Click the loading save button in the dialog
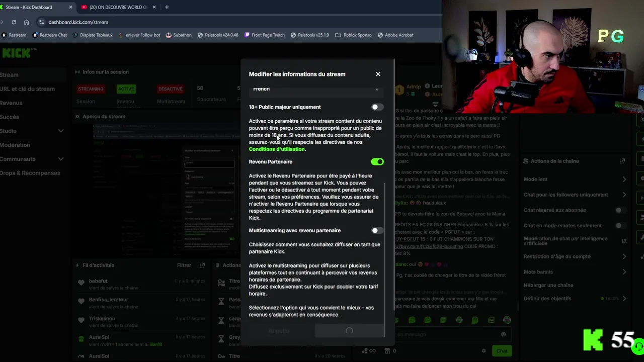The height and width of the screenshot is (362, 644). pos(349,331)
